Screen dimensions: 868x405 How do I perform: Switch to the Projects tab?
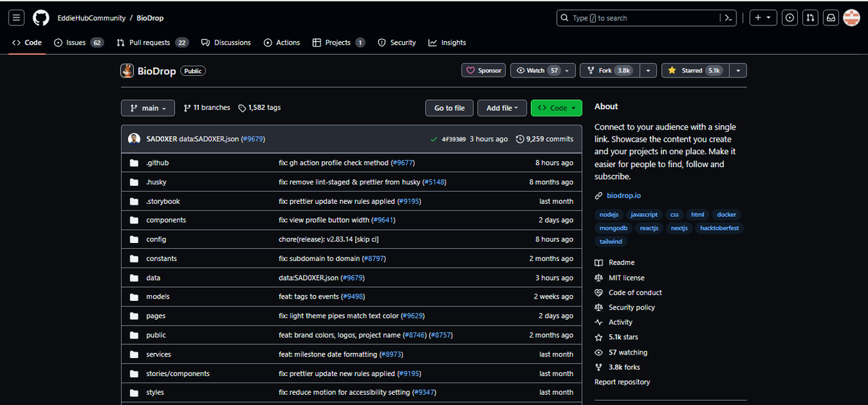click(339, 43)
